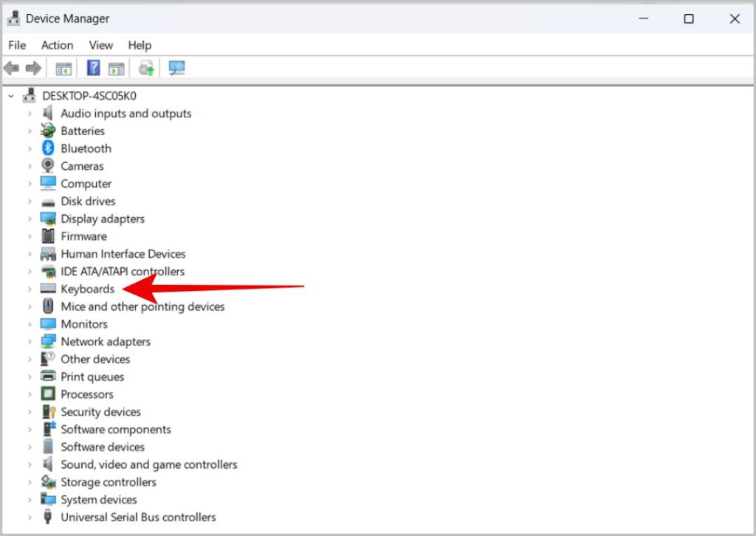Open the View menu

[100, 45]
